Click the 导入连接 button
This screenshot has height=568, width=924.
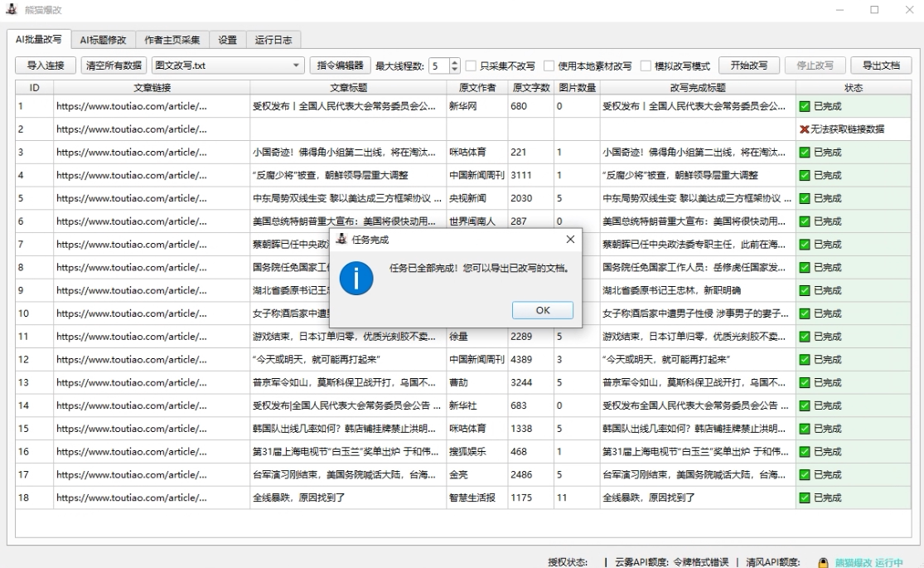46,66
